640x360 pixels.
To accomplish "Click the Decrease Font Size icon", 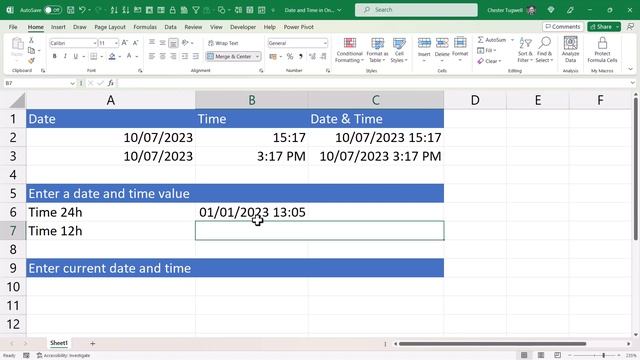I will click(136, 42).
